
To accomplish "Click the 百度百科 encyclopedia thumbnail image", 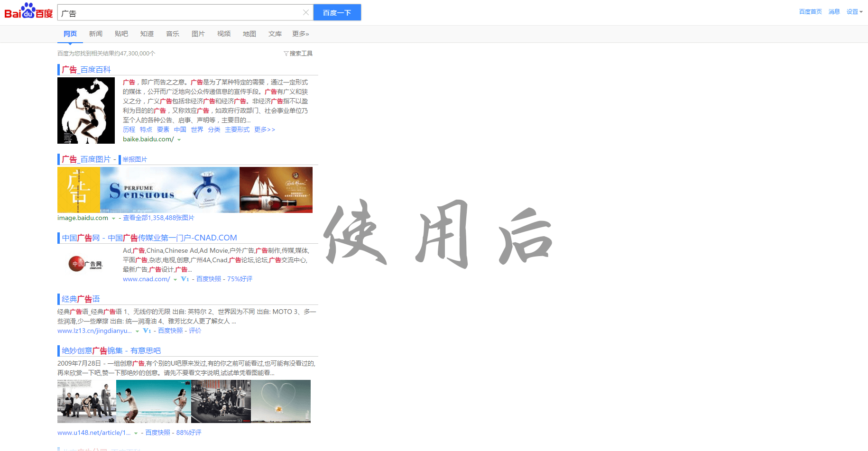I will [x=86, y=110].
